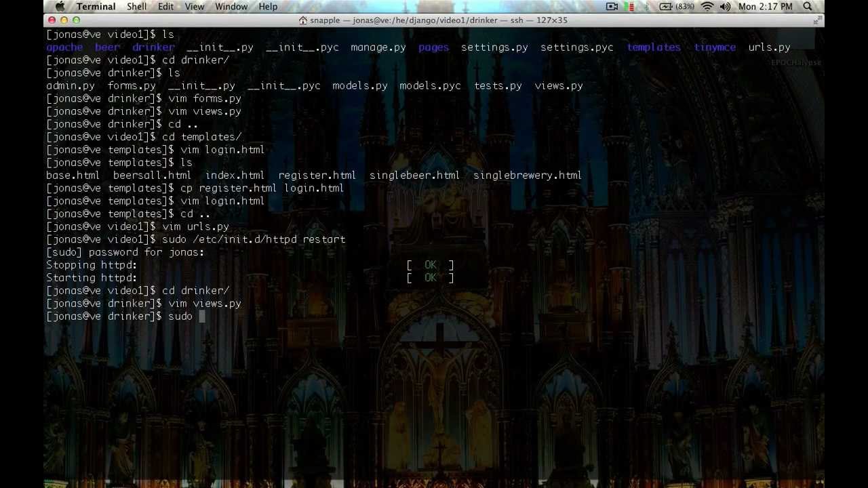Close the snapple Terminal window

pyautogui.click(x=52, y=20)
